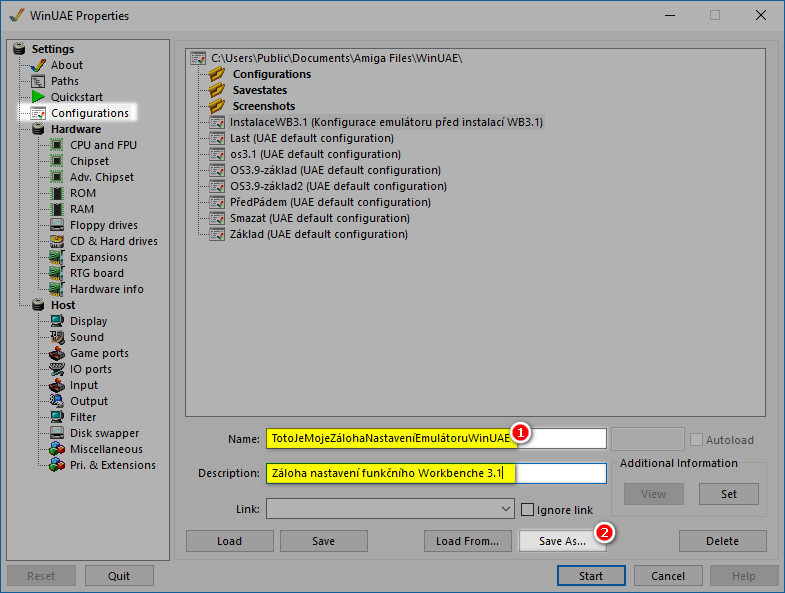Click the ROM chip icon
The width and height of the screenshot is (785, 593).
57,193
